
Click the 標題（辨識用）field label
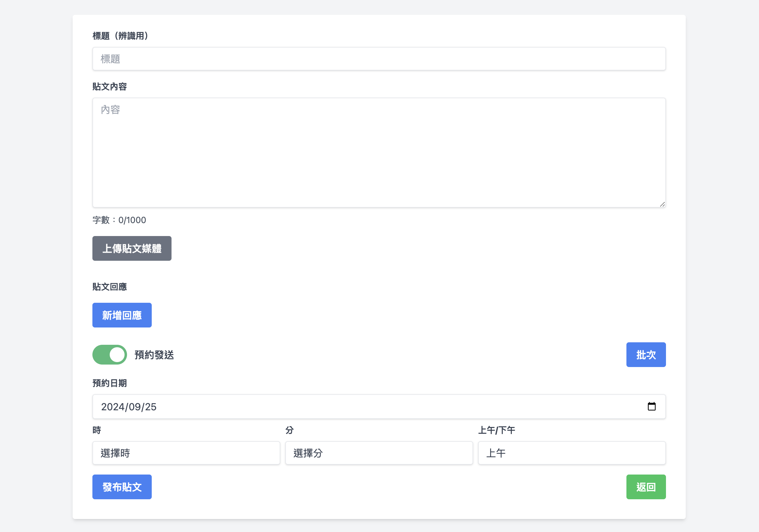[121, 36]
